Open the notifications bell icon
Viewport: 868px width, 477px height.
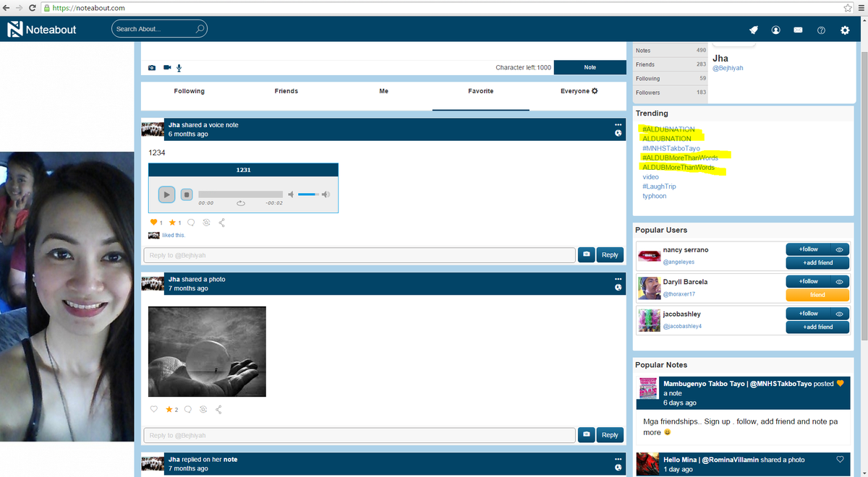[754, 30]
